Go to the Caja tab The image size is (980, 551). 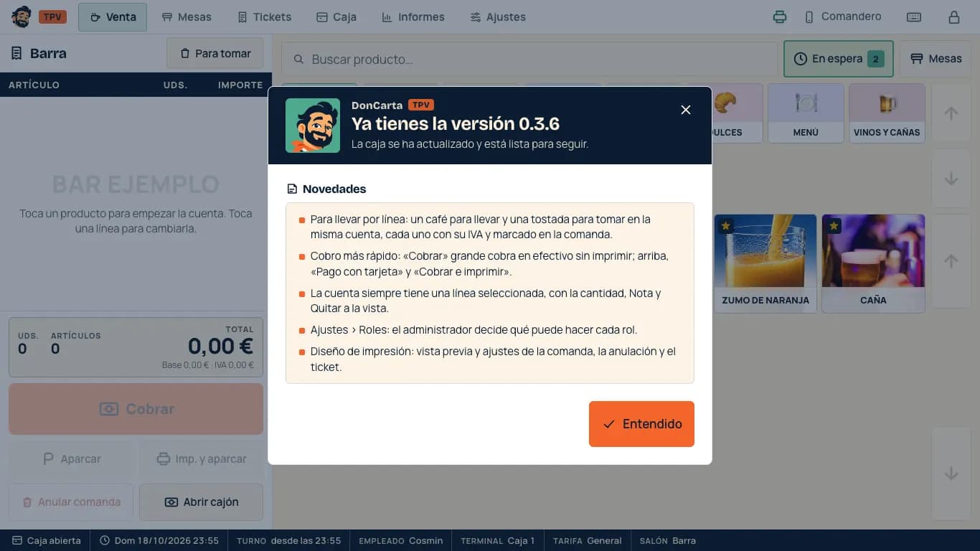point(336,17)
